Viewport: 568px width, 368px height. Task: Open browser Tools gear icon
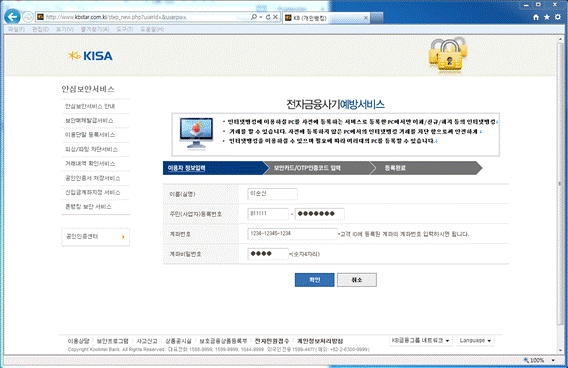point(558,17)
